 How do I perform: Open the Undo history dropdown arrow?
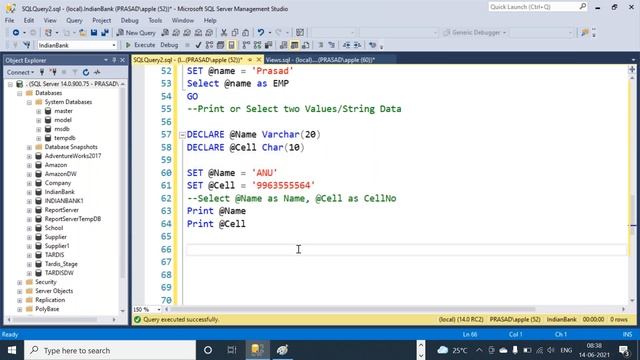[269, 33]
